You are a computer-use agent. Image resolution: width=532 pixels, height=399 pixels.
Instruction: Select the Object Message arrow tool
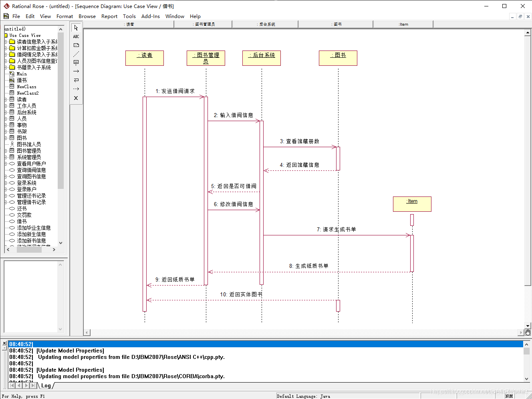tap(76, 71)
